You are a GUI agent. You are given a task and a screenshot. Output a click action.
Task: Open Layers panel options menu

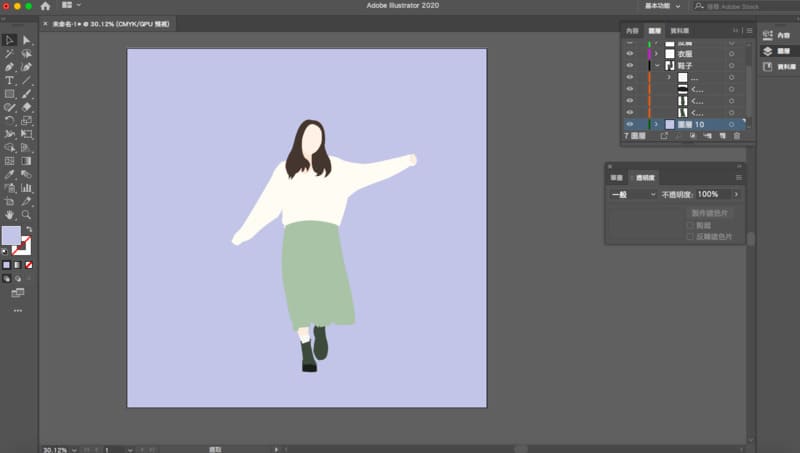pyautogui.click(x=749, y=31)
